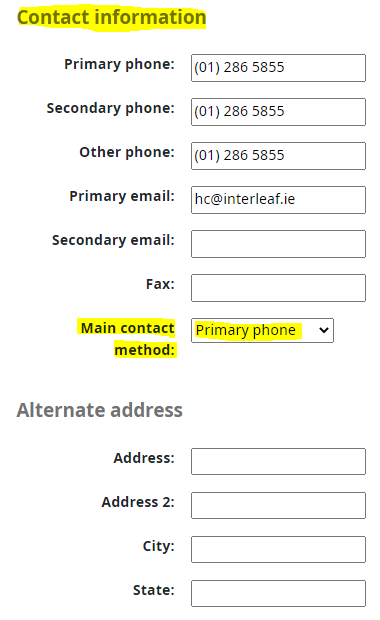Click the Alternate address heading

(100, 410)
